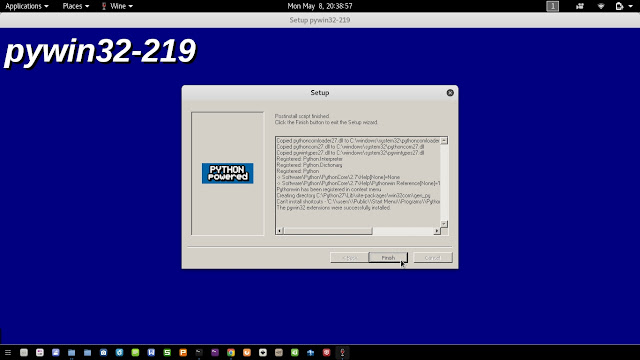Screen dimensions: 640x360
Task: Click 'Postinstall script finished' text
Action: click(x=302, y=116)
